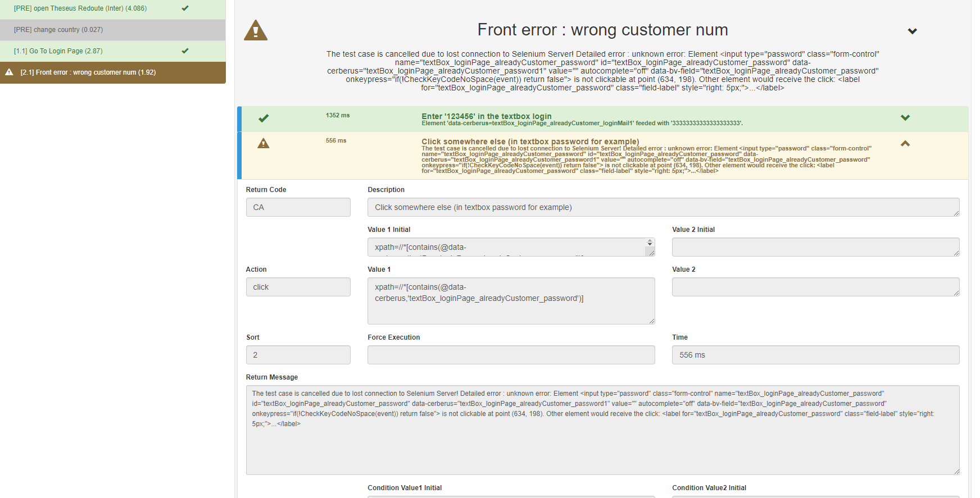Click warning icon on sidebar Front error row

(9, 72)
